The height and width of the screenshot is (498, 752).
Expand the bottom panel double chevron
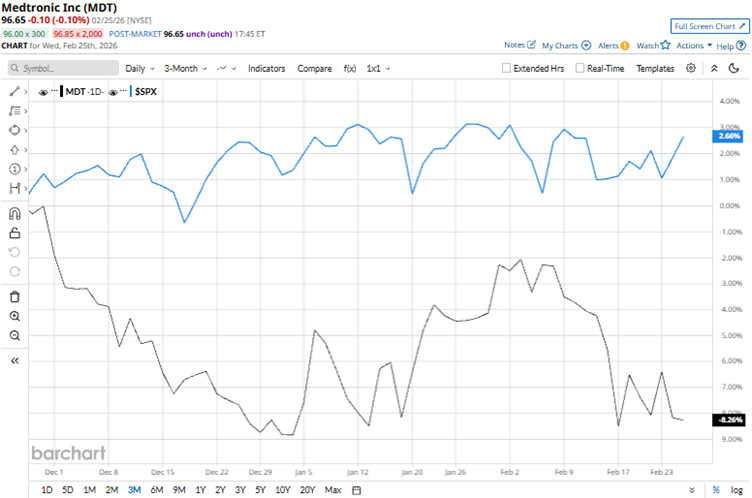click(692, 490)
